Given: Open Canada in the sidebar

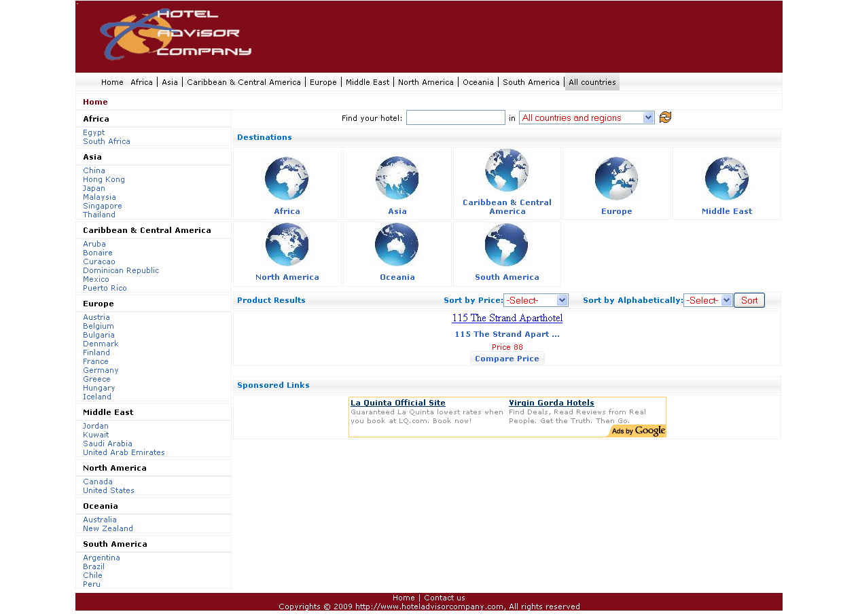Looking at the screenshot, I should pos(98,482).
